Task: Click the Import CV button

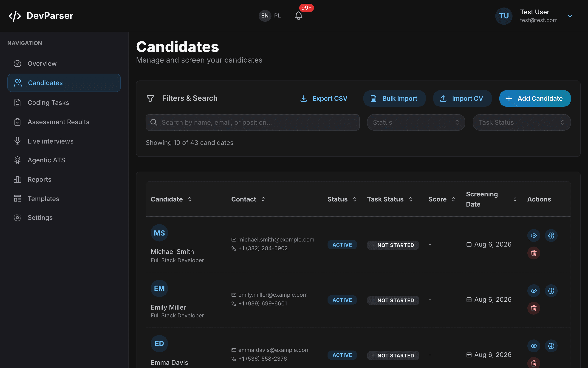Action: [x=462, y=98]
